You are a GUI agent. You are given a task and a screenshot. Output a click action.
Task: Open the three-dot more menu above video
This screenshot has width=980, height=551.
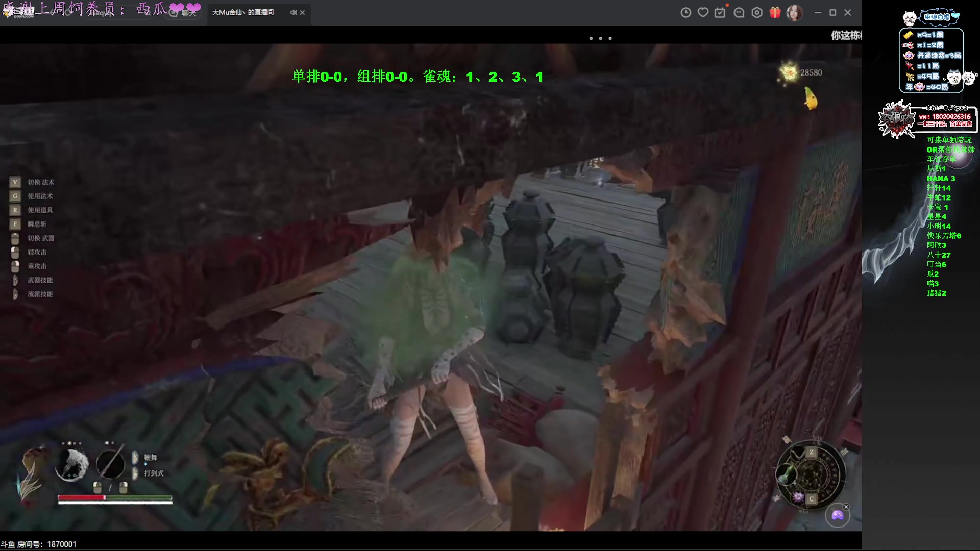click(600, 38)
